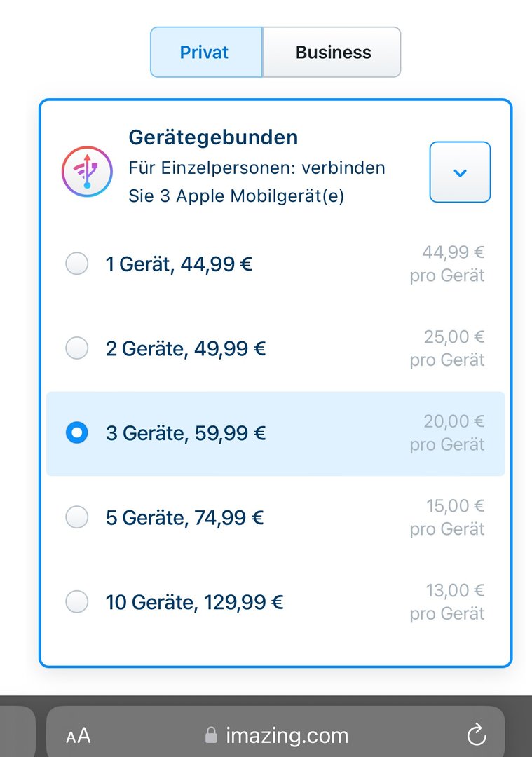532x757 pixels.
Task: Click the 3 Geräte, 59,99 € label
Action: coord(186,433)
